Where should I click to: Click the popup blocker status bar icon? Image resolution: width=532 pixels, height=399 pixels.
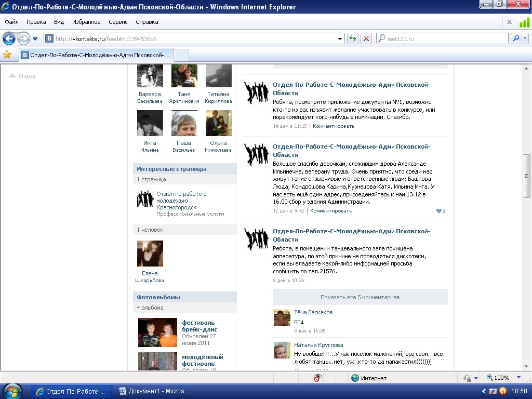317,378
